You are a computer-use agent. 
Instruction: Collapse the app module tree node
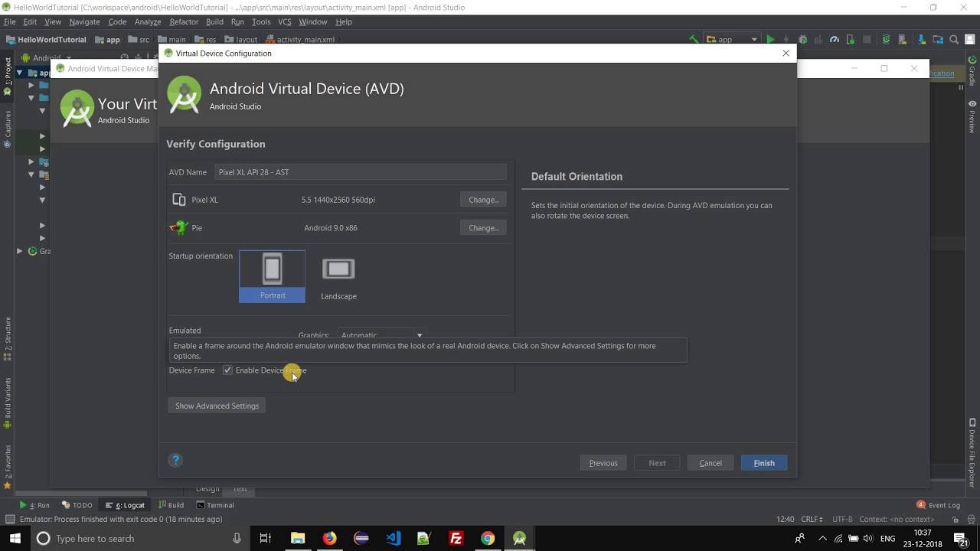click(21, 73)
